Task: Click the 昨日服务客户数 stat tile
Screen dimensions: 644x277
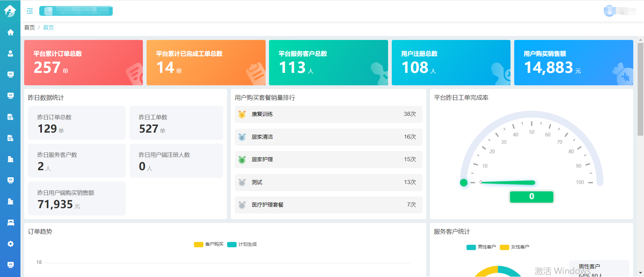Action: point(77,160)
